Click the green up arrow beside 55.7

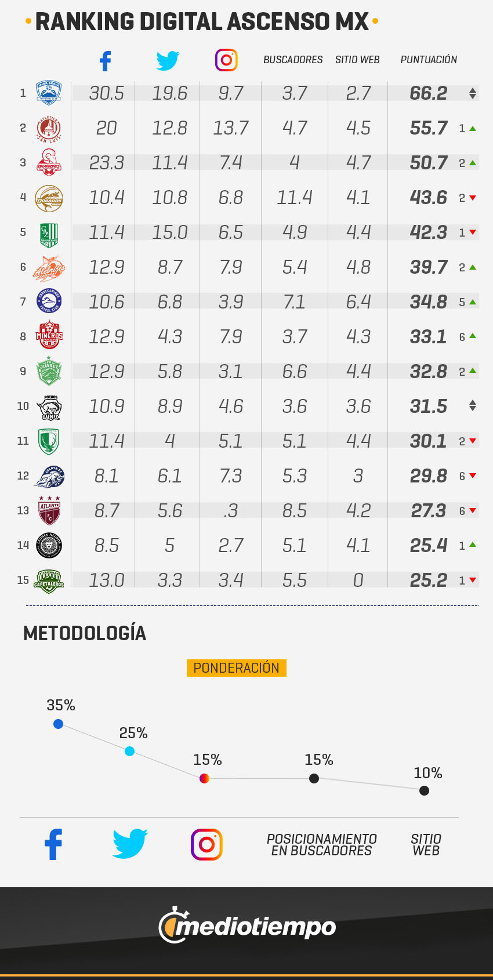click(x=473, y=128)
